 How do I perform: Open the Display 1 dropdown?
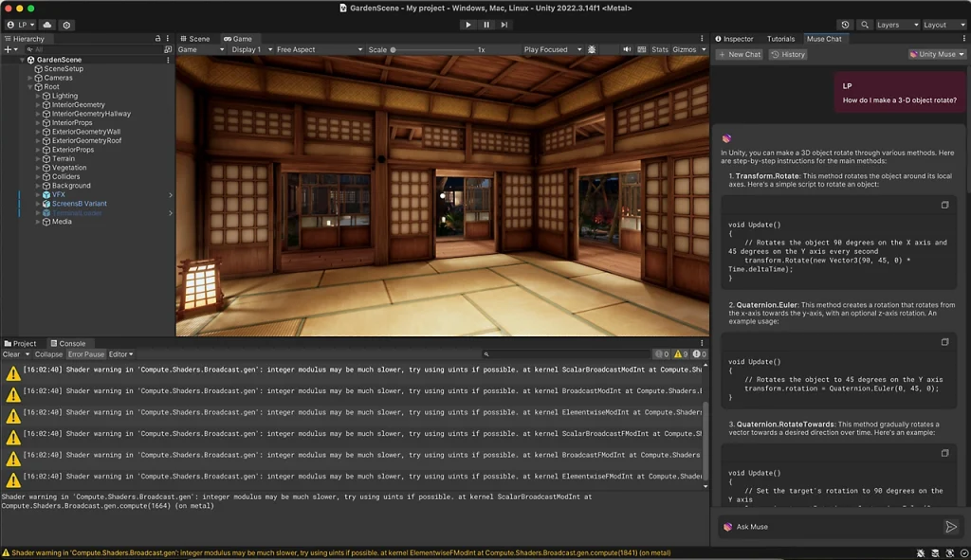coord(251,49)
